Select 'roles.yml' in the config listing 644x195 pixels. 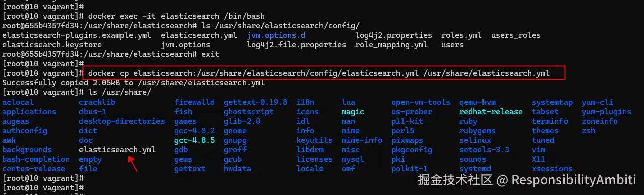461,35
